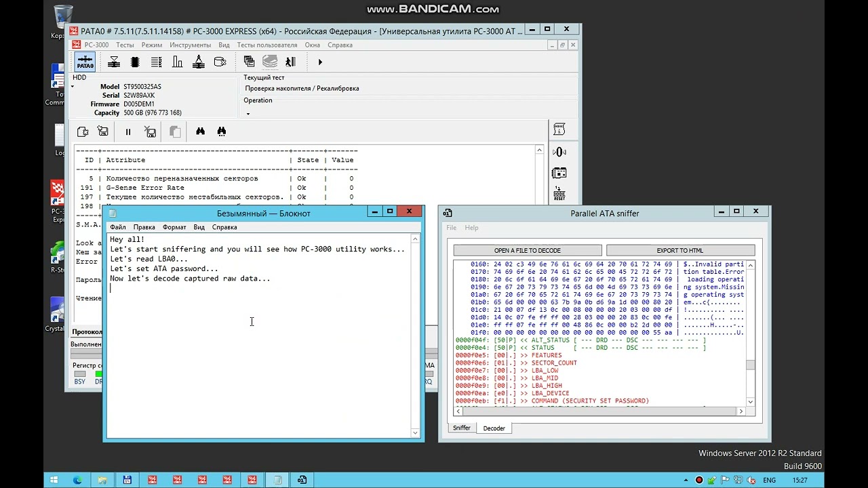
Task: Click the capacity value 500 GB (976 773 168)
Action: (x=153, y=113)
